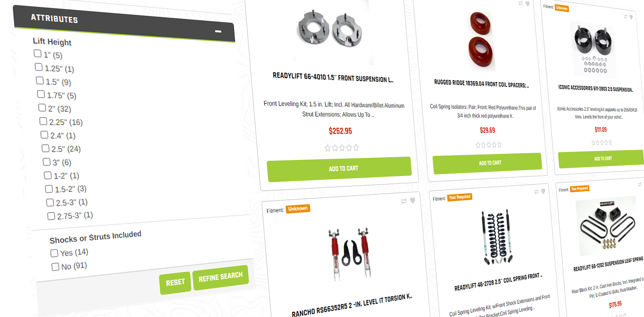Open the ReadyLift 66-4010 product title link

[x=333, y=78]
